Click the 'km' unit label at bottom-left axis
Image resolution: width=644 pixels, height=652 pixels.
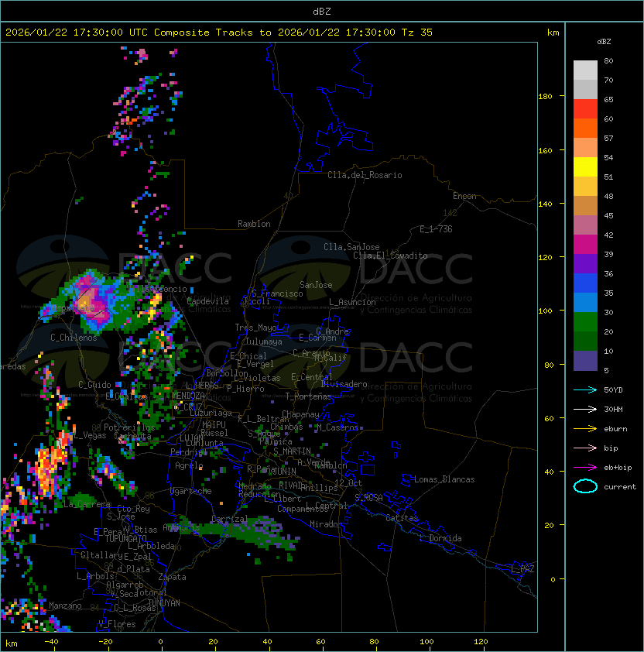click(12, 644)
